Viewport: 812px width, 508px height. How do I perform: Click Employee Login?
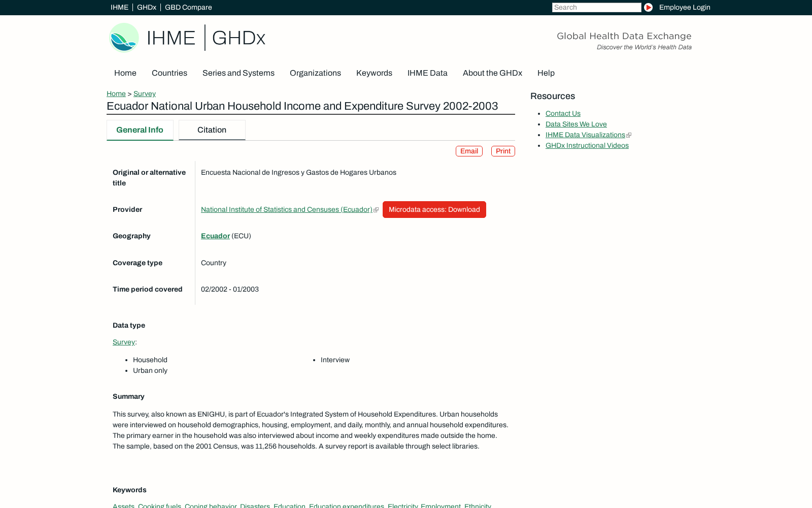click(x=685, y=7)
